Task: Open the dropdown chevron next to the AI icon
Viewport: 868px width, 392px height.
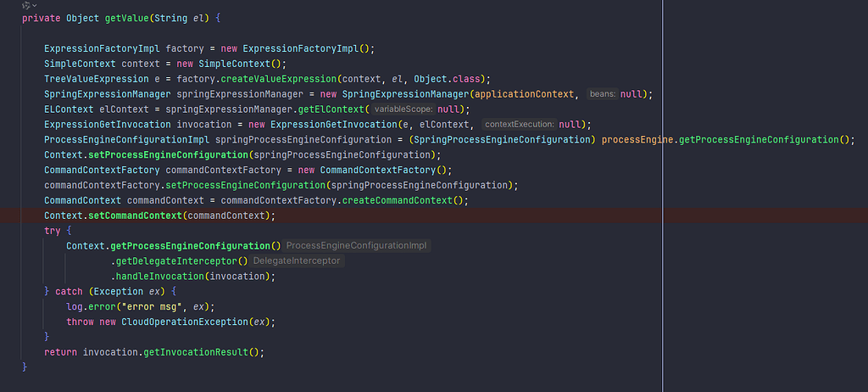Action: point(35,5)
